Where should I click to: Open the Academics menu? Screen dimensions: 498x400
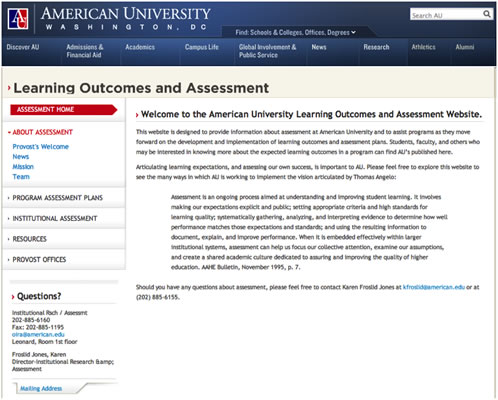tap(140, 47)
